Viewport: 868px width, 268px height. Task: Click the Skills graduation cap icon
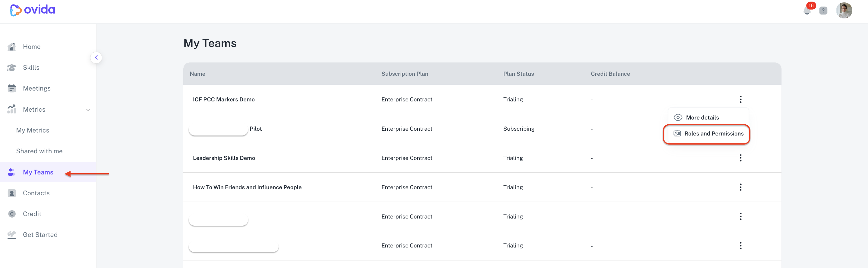click(x=12, y=67)
